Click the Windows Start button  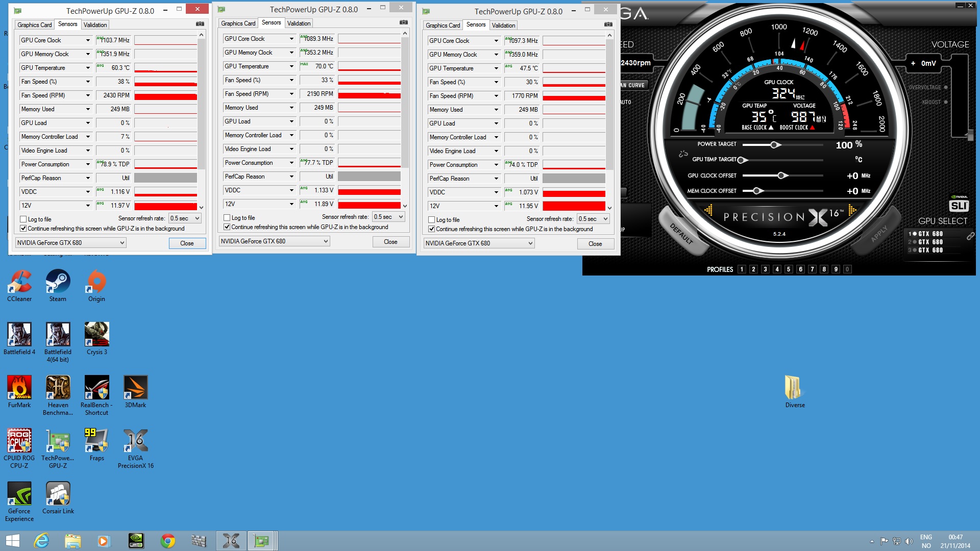12,541
